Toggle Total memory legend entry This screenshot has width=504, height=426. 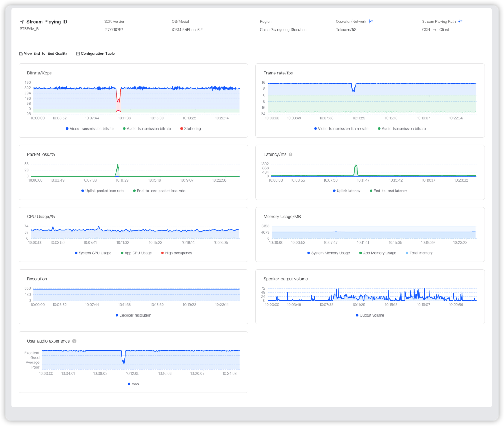coord(419,253)
